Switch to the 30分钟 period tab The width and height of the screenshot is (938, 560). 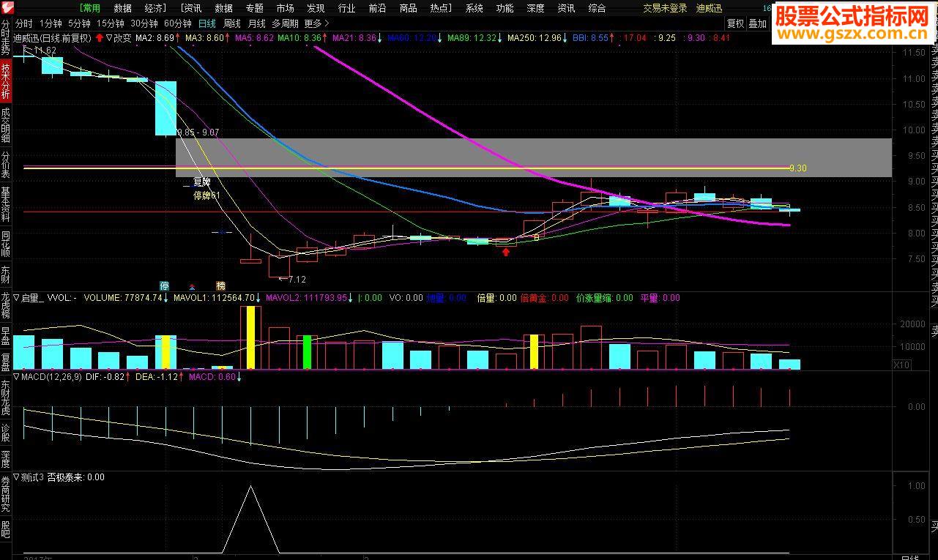coord(144,23)
